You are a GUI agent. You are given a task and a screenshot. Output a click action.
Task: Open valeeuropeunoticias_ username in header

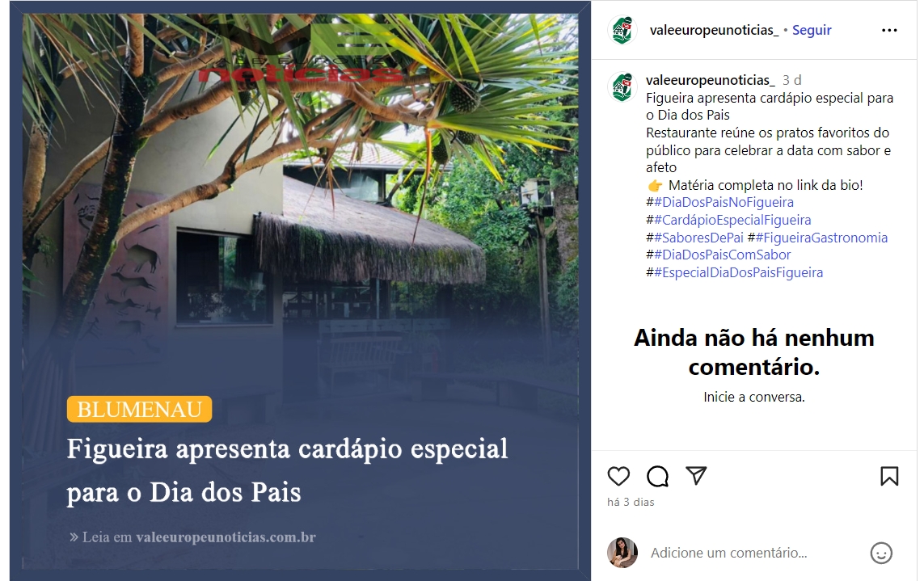click(x=714, y=30)
